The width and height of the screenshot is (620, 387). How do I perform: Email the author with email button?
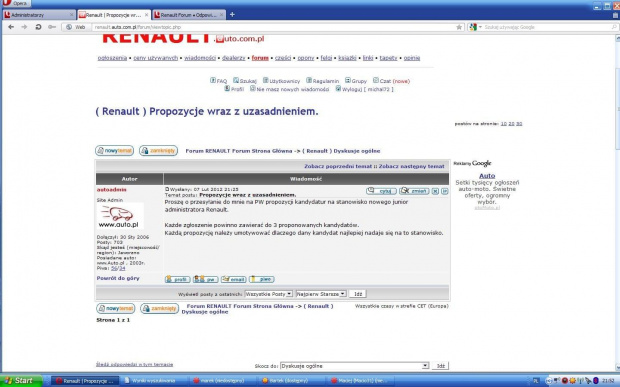[x=234, y=279]
